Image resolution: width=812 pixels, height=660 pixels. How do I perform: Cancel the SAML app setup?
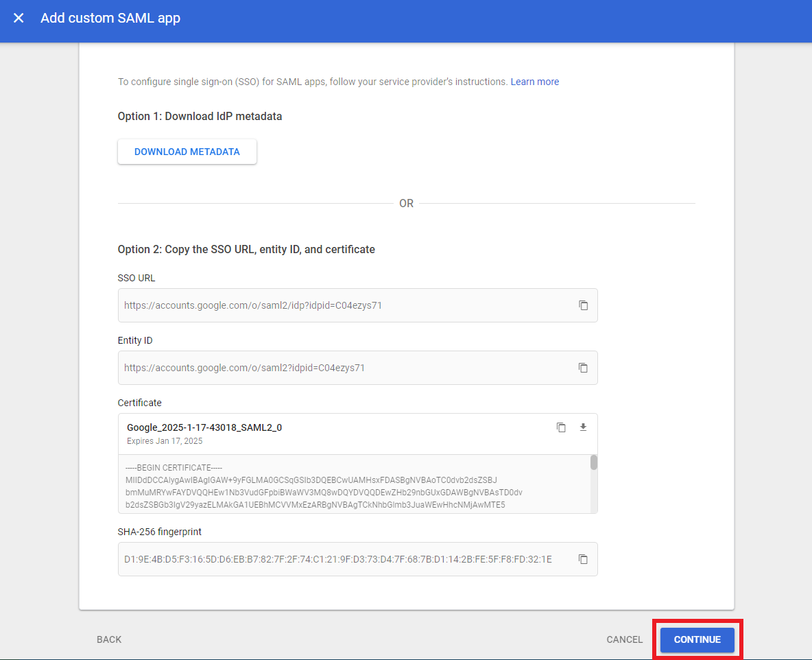623,639
